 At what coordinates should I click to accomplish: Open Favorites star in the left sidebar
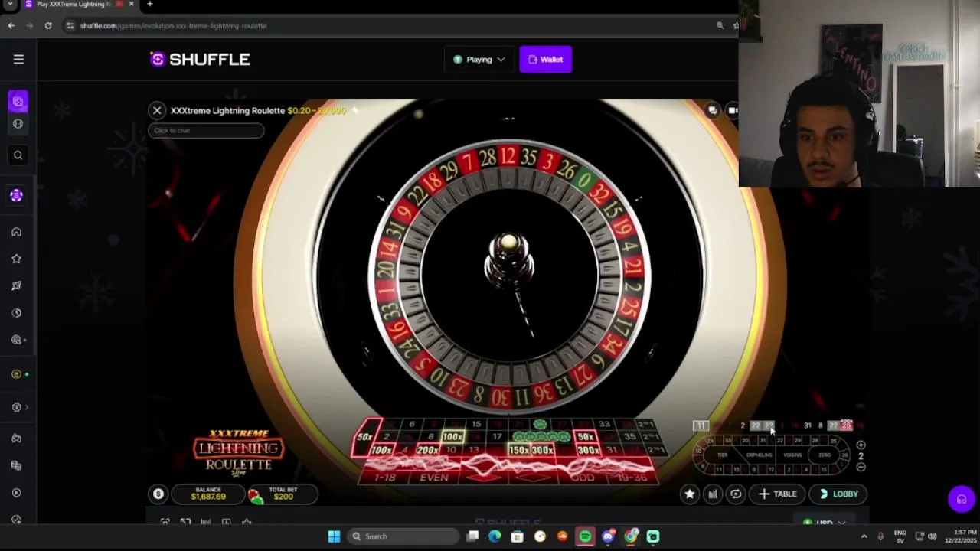pyautogui.click(x=16, y=259)
